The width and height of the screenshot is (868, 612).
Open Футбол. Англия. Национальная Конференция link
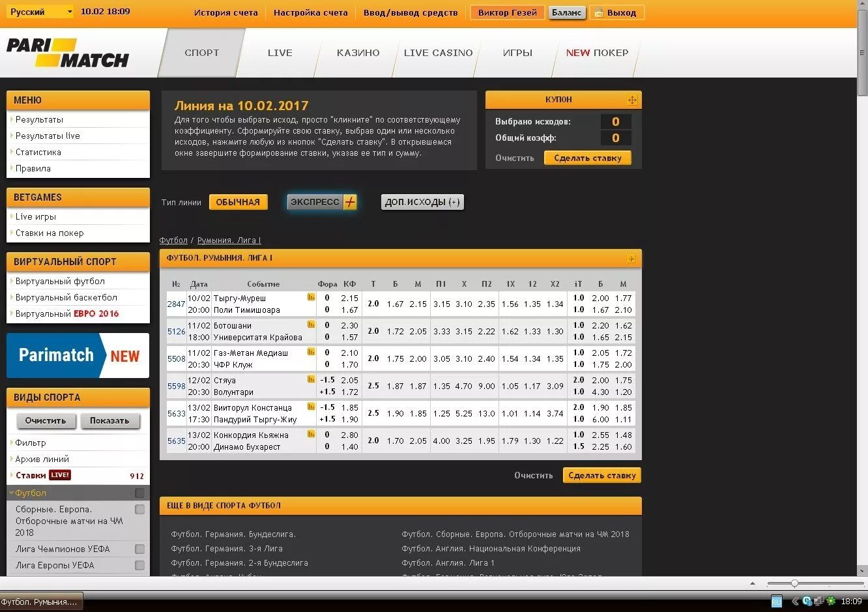(491, 548)
